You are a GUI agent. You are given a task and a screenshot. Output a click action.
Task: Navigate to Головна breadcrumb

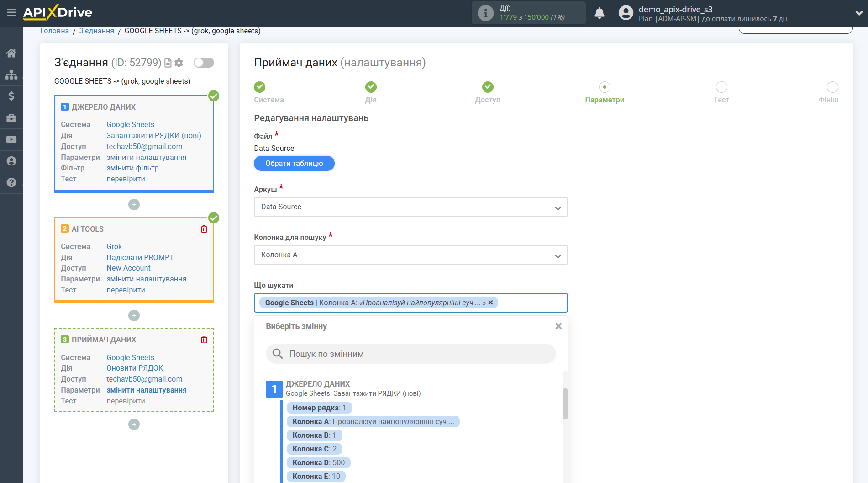tap(54, 30)
